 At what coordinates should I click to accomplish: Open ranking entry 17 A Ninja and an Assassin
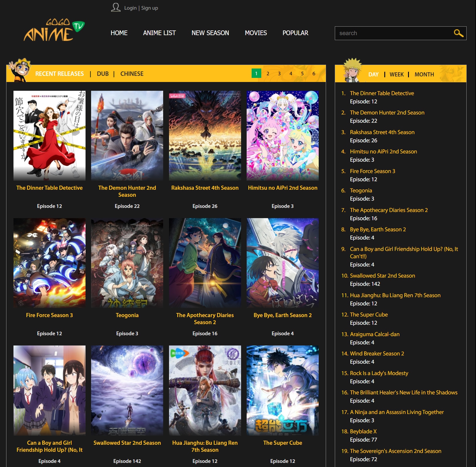point(397,412)
